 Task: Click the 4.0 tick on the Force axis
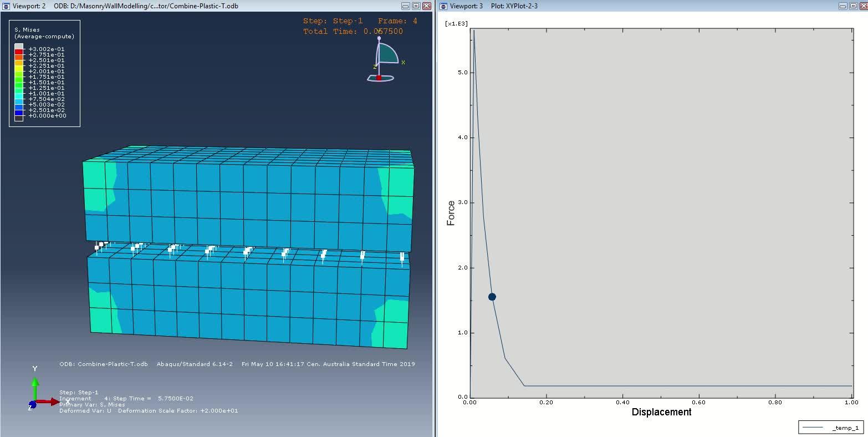pos(463,138)
